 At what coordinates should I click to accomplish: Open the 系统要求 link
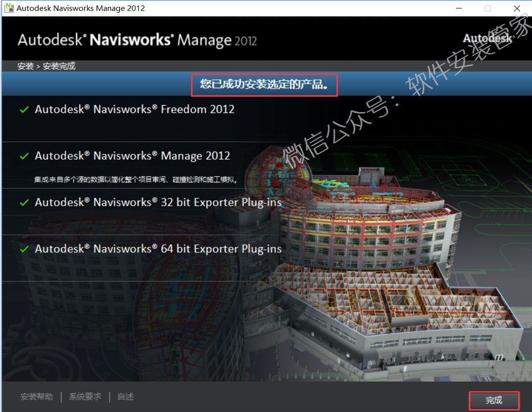pos(85,397)
